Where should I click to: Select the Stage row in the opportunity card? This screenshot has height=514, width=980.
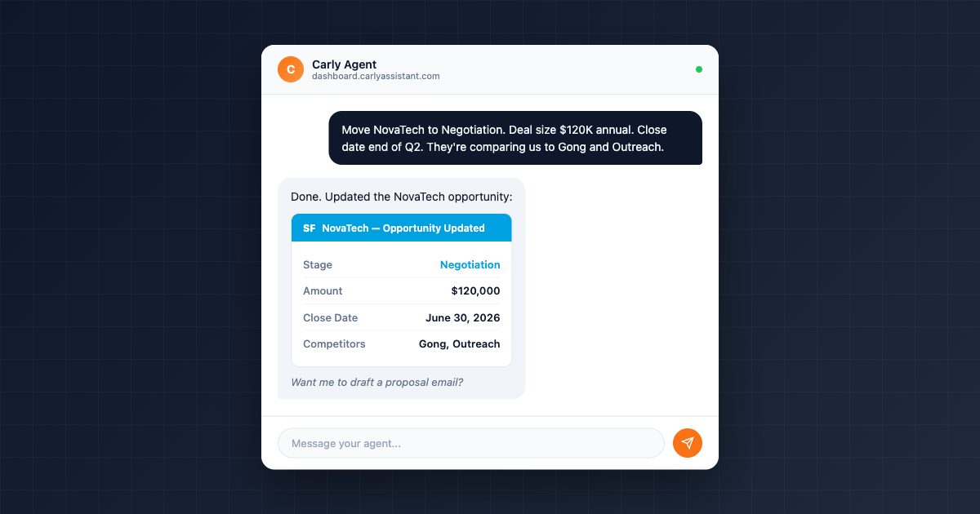pos(401,264)
